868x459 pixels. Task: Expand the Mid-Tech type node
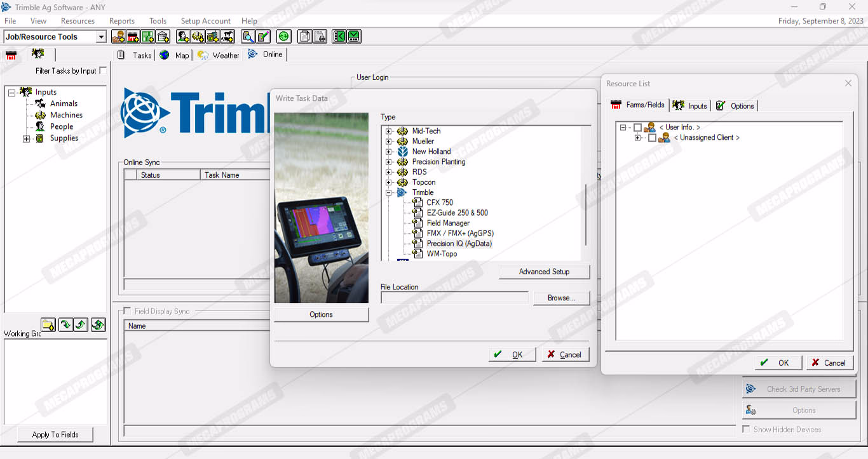(389, 131)
